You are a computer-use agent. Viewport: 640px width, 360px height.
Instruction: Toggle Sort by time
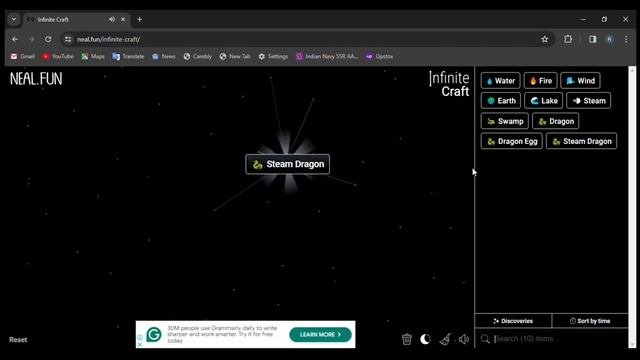click(x=590, y=321)
